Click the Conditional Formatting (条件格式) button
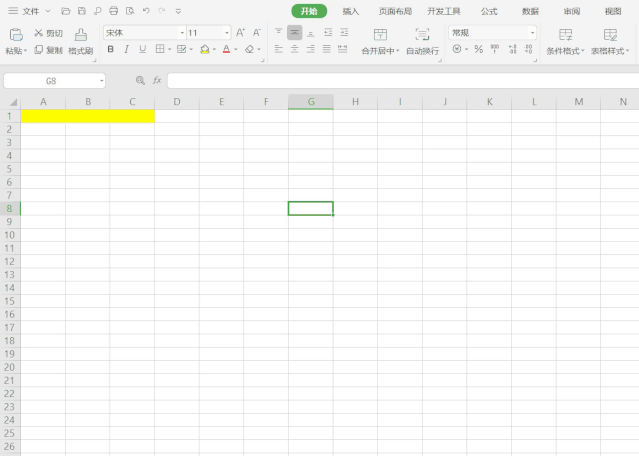The width and height of the screenshot is (639, 456). click(x=565, y=41)
